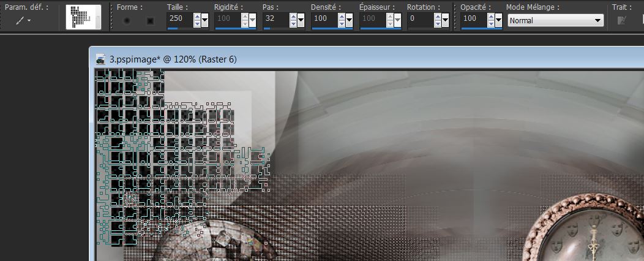Click the blue Pas slider bar
The image size is (644, 261).
267,28
